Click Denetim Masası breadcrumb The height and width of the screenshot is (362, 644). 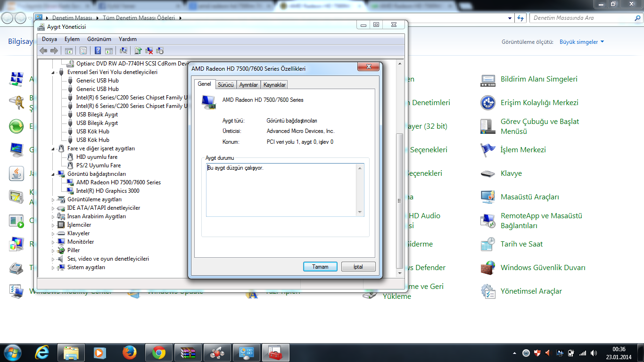[72, 18]
